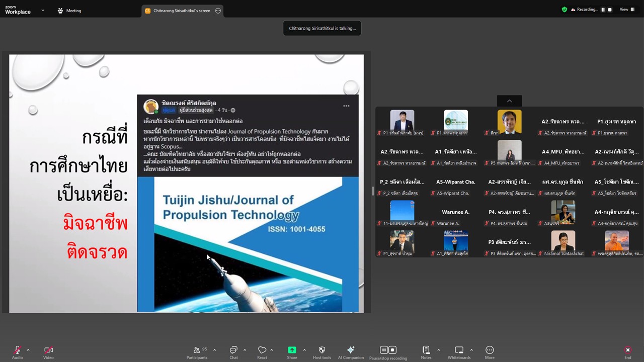Pause recording from top Recording indicator
This screenshot has height=362, width=644.
(x=603, y=10)
